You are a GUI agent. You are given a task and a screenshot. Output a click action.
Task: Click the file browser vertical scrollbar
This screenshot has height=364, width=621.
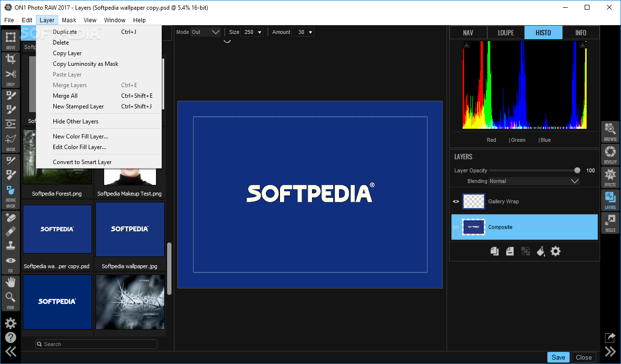coord(169,269)
